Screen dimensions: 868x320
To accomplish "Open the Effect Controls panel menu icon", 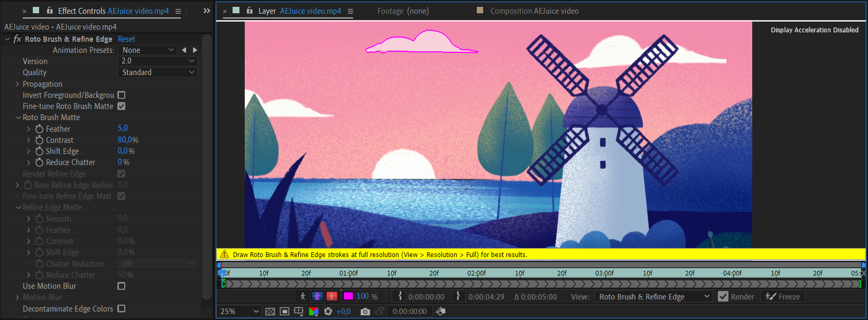I will (x=178, y=11).
